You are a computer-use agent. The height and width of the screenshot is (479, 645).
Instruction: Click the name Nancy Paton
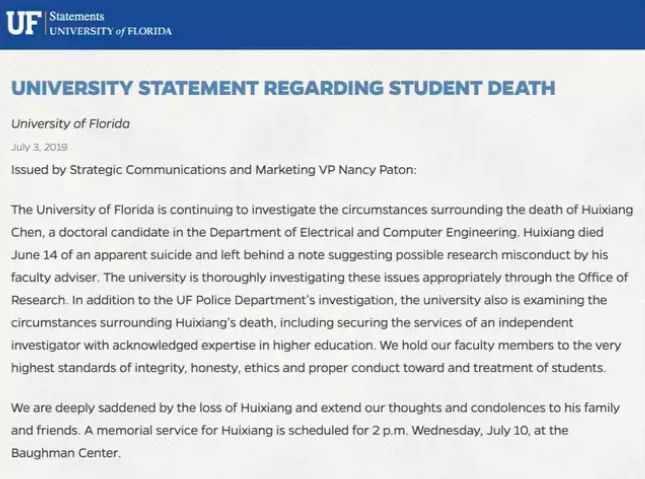[372, 170]
